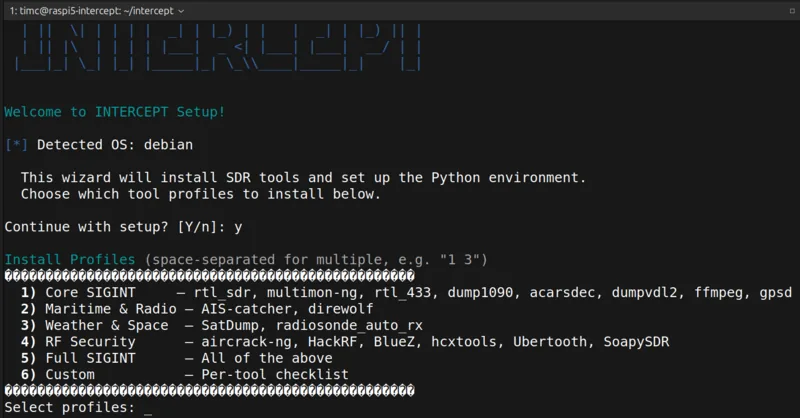Click 'All of the above' description

[267, 358]
